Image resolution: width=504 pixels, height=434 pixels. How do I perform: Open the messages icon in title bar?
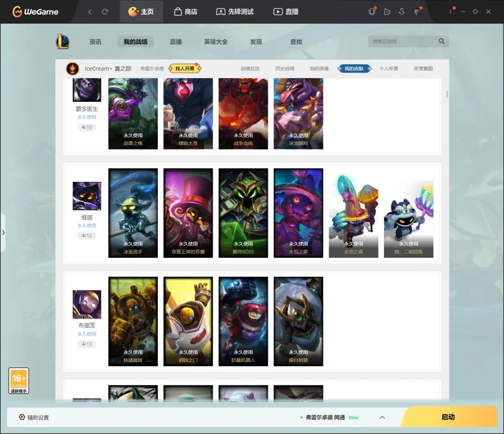(x=387, y=12)
